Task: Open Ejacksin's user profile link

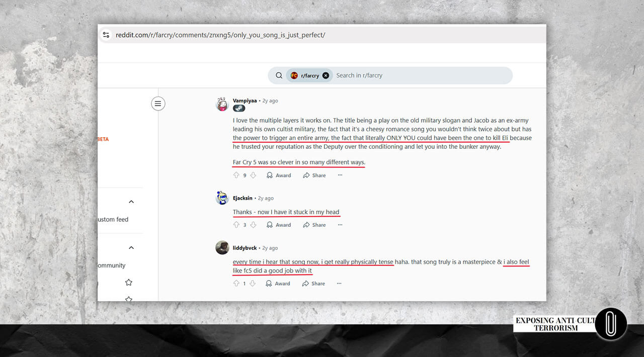Action: [x=243, y=198]
